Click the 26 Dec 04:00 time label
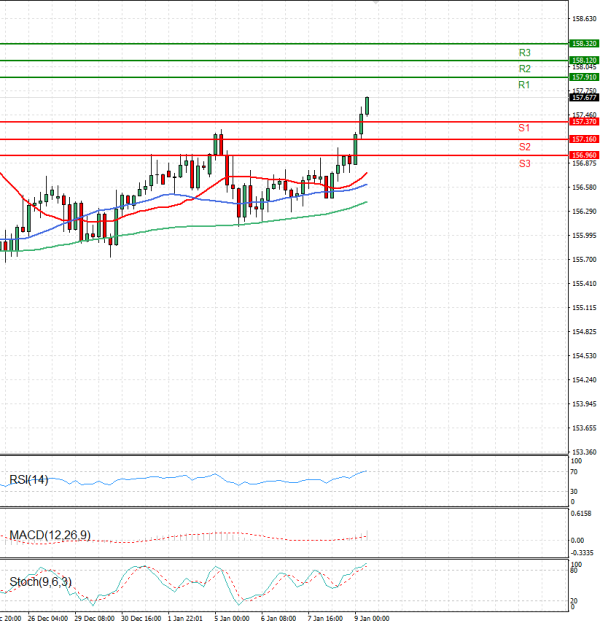 (46, 619)
